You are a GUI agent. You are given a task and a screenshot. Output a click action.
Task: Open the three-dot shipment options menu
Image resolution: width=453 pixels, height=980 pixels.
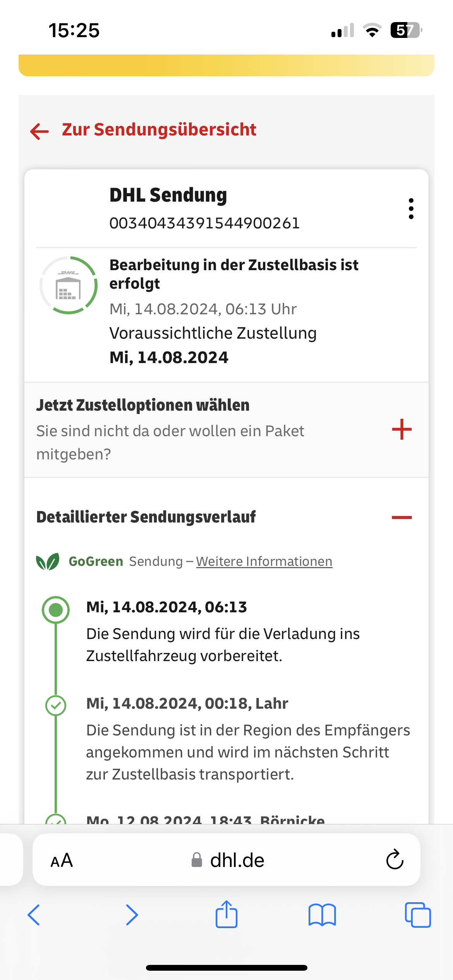(411, 209)
